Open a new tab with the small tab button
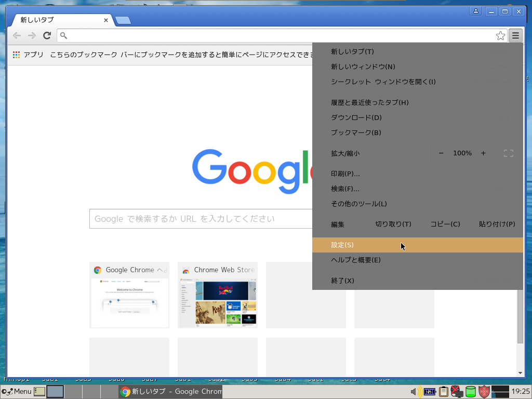The height and width of the screenshot is (399, 532). point(123,20)
